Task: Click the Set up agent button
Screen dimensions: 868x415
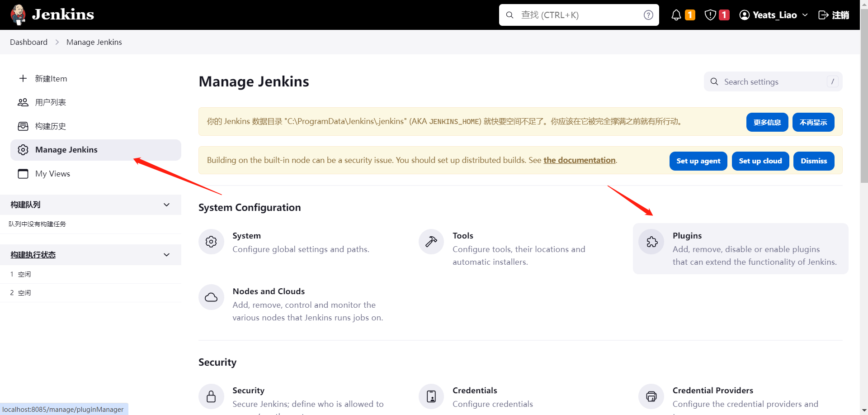Action: point(698,161)
